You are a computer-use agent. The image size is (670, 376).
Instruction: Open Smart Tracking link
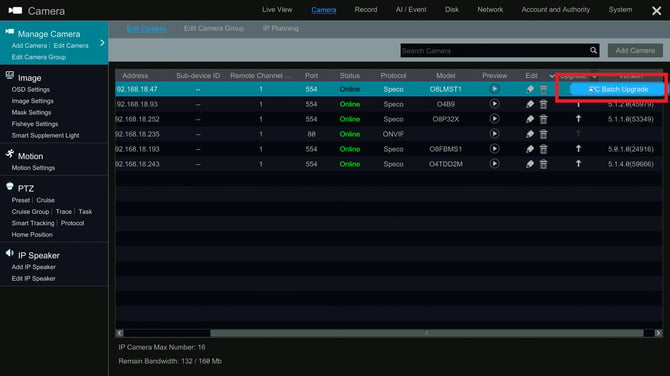click(33, 223)
